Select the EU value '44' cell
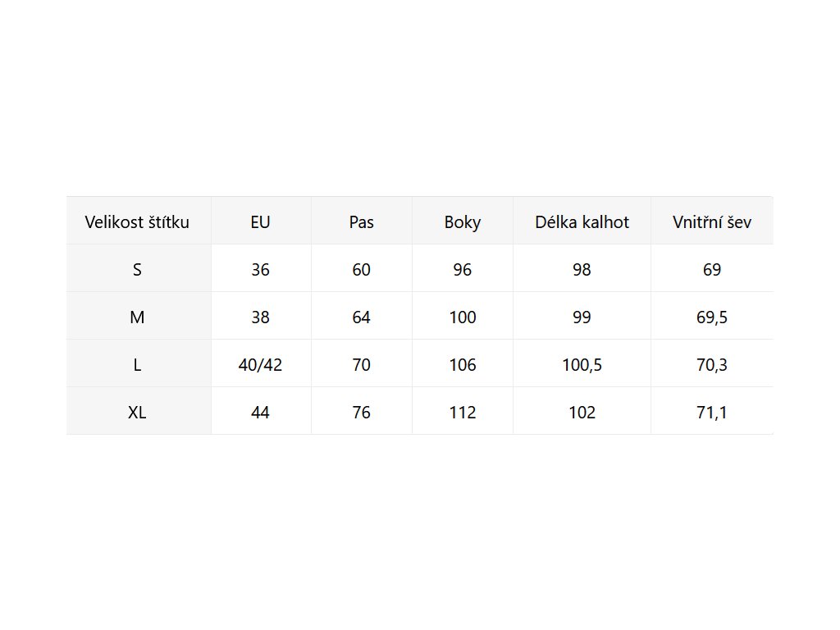 [x=260, y=412]
